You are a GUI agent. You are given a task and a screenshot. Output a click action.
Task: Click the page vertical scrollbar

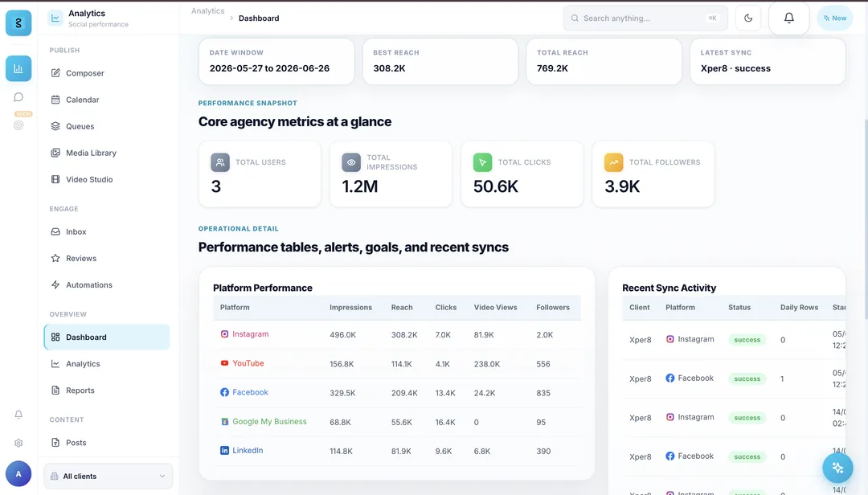point(866,219)
